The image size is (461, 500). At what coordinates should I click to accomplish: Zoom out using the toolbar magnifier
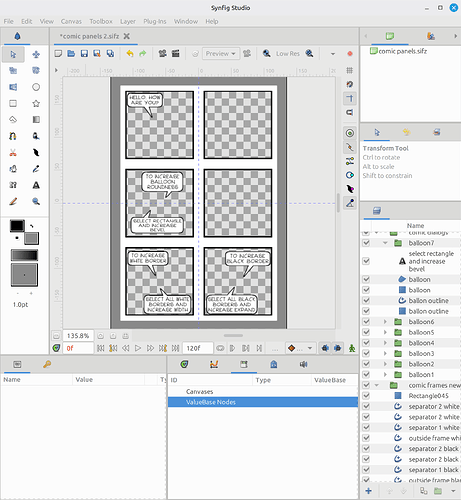click(x=267, y=53)
